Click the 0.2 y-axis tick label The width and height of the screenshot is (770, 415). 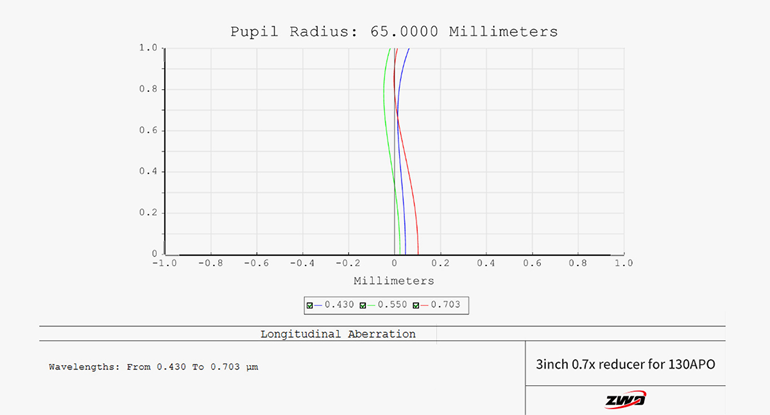[x=148, y=212]
